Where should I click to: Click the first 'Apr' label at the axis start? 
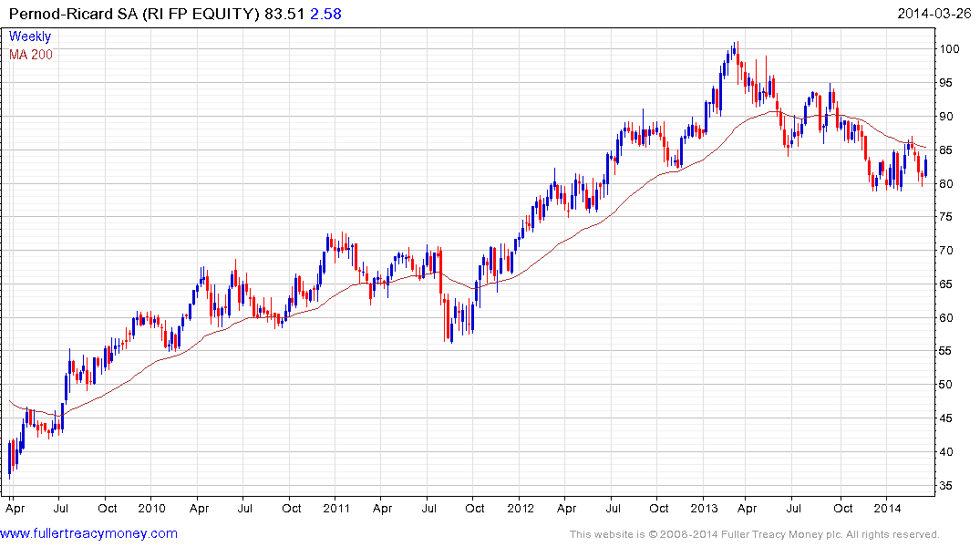tap(15, 509)
